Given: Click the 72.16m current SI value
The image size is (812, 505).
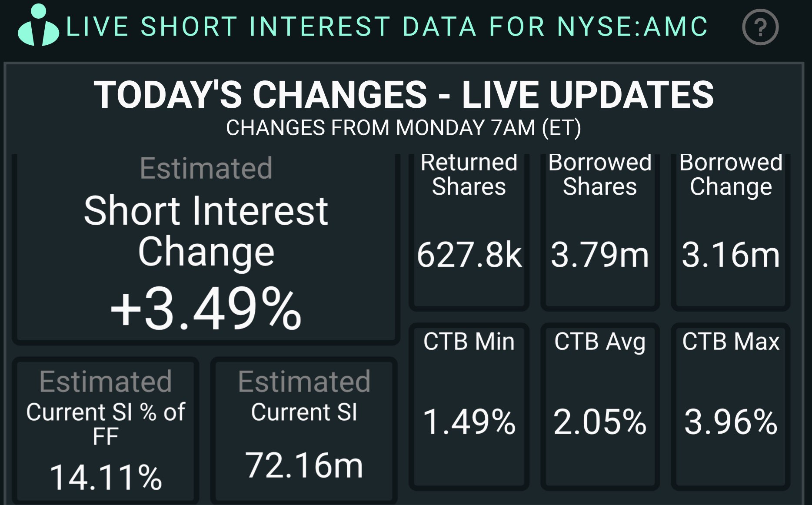Looking at the screenshot, I should (x=304, y=465).
